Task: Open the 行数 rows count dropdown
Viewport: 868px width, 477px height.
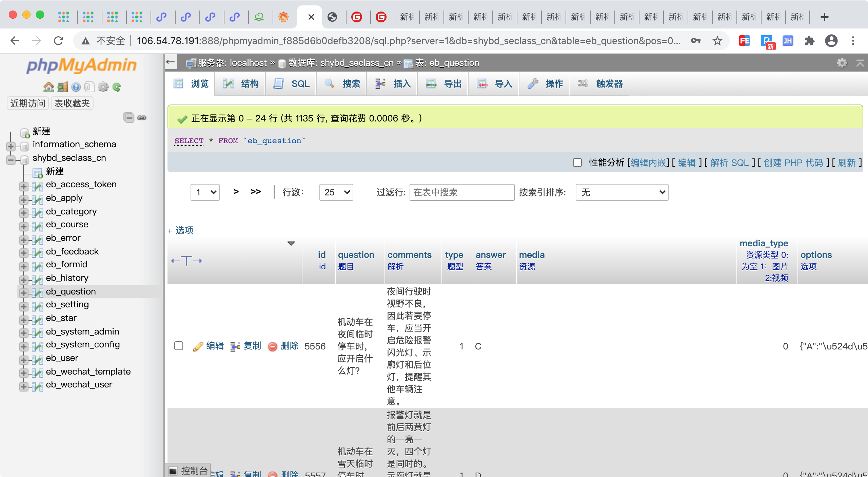Action: pos(336,192)
